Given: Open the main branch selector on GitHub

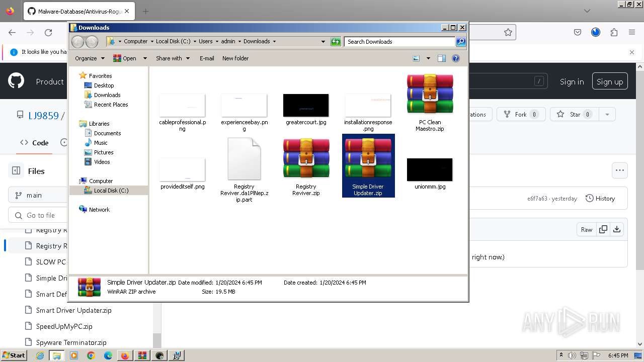Looking at the screenshot, I should point(37,195).
